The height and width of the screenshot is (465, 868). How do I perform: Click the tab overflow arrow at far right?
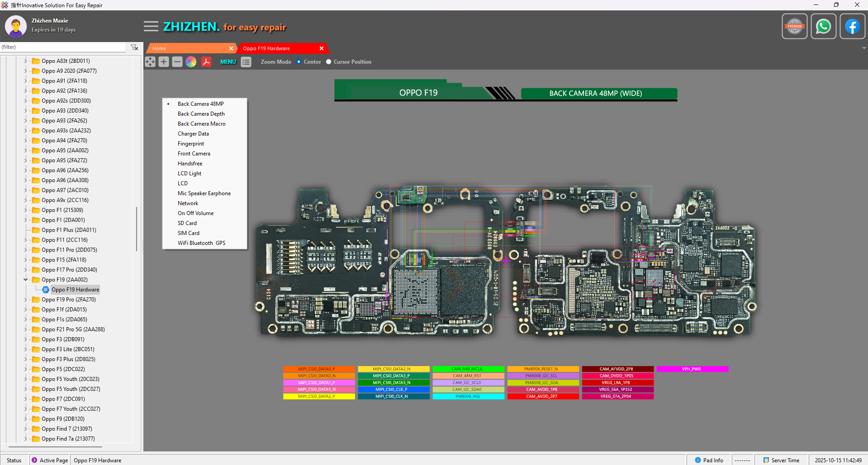[x=864, y=48]
